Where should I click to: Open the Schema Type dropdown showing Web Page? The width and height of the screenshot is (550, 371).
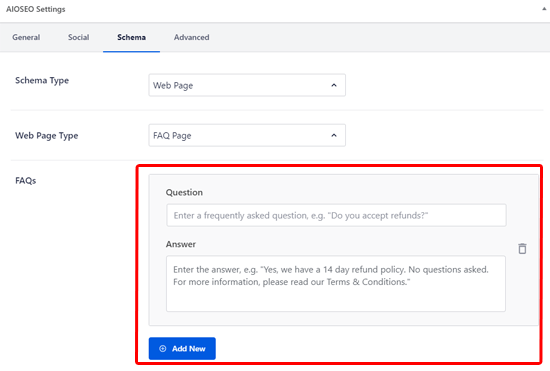point(247,85)
